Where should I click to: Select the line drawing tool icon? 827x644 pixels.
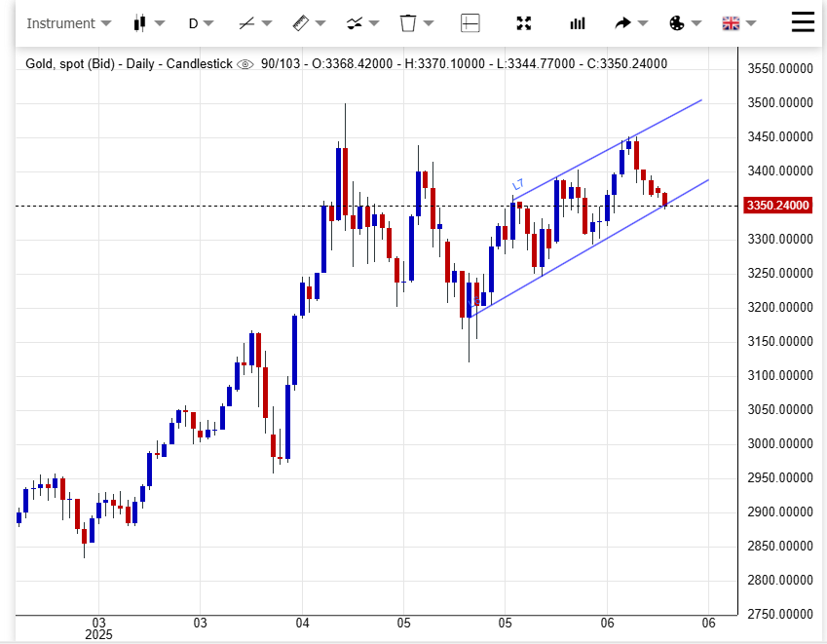pyautogui.click(x=246, y=23)
